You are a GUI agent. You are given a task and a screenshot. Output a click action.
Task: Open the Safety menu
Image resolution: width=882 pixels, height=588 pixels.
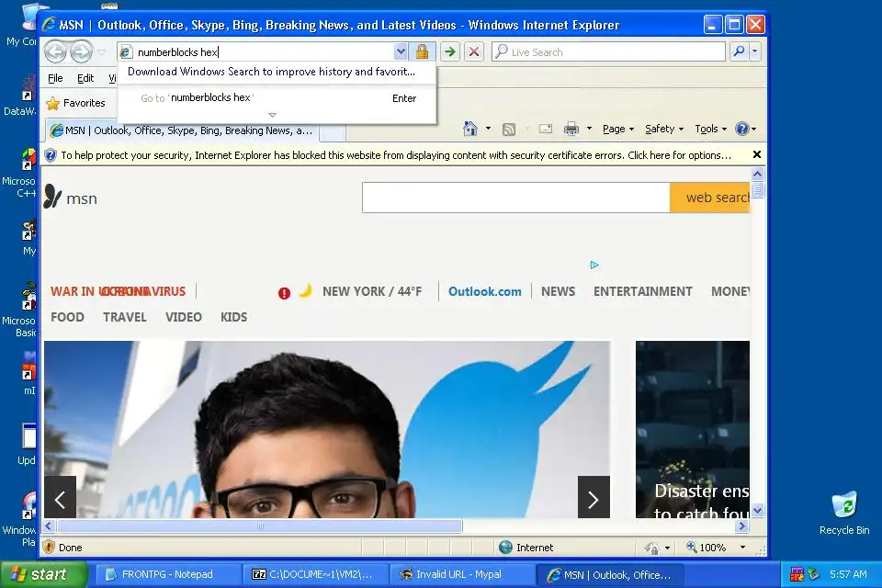[664, 129]
